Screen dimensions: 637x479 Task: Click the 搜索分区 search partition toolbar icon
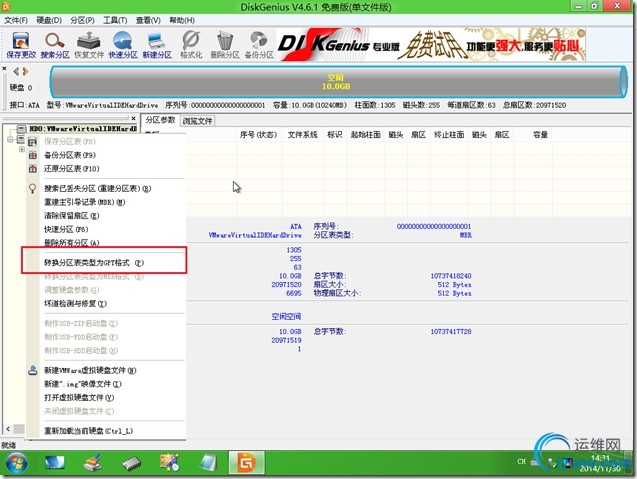tap(55, 45)
